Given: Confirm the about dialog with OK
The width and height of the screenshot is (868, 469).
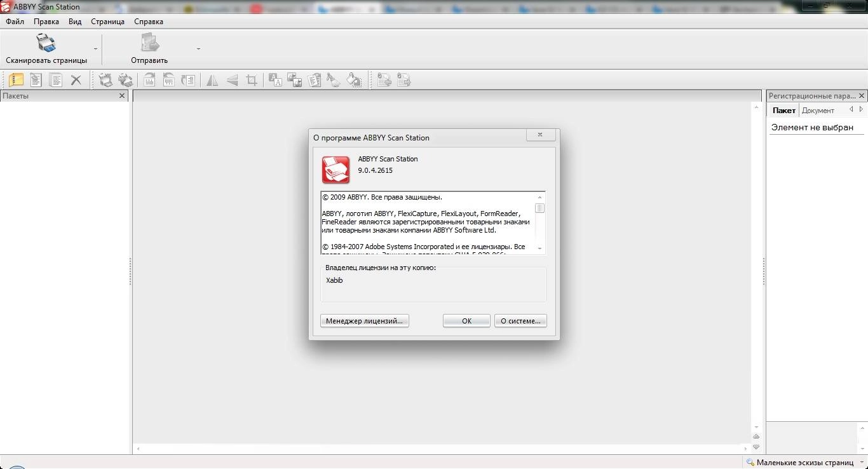Looking at the screenshot, I should (466, 321).
